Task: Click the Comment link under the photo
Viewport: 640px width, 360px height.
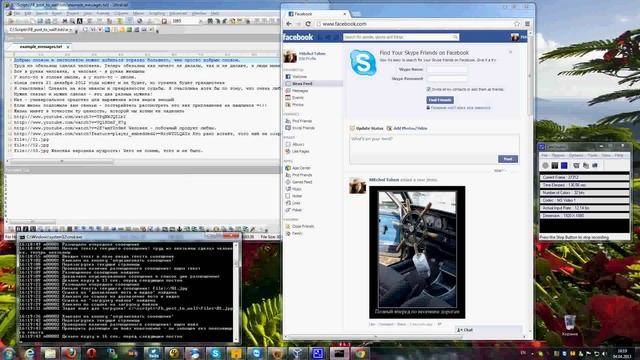Action: (386, 324)
